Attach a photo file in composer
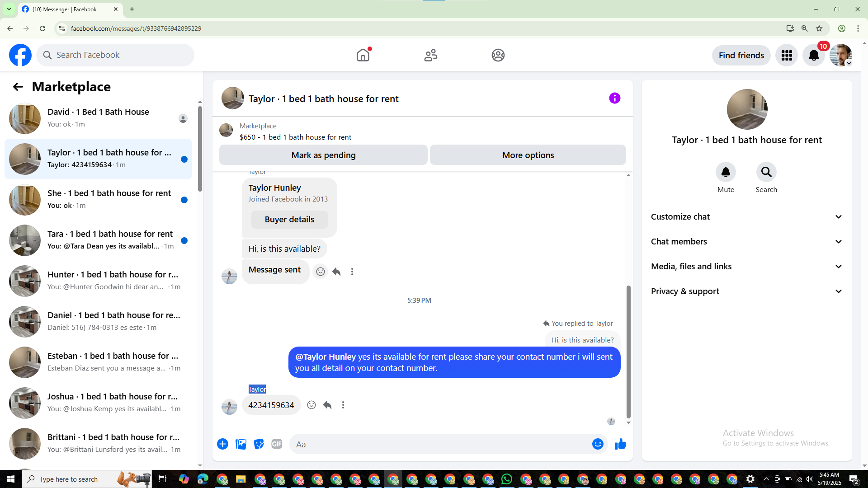 (241, 444)
